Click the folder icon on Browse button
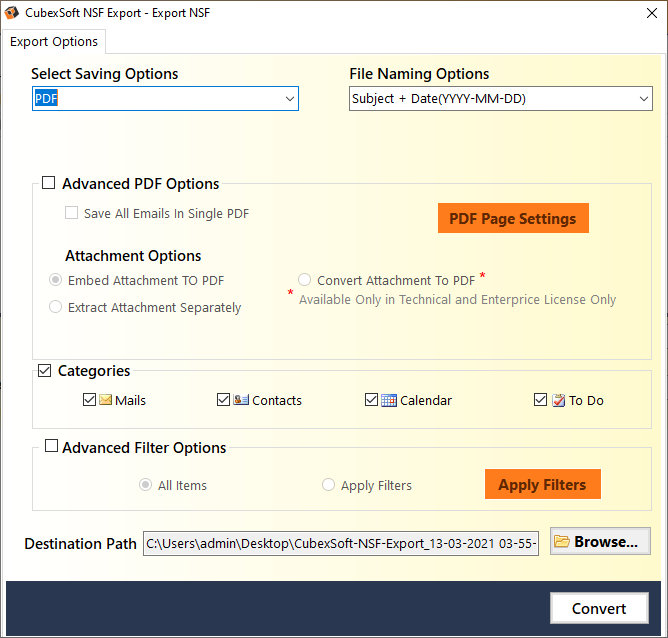This screenshot has width=668, height=638. tap(562, 542)
